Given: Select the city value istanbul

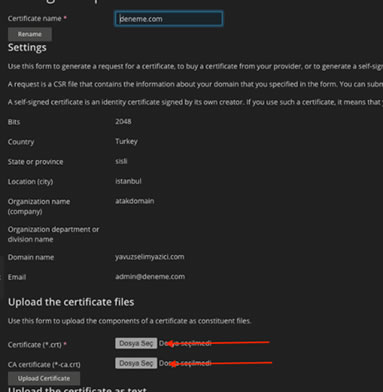Looking at the screenshot, I should coord(128,181).
